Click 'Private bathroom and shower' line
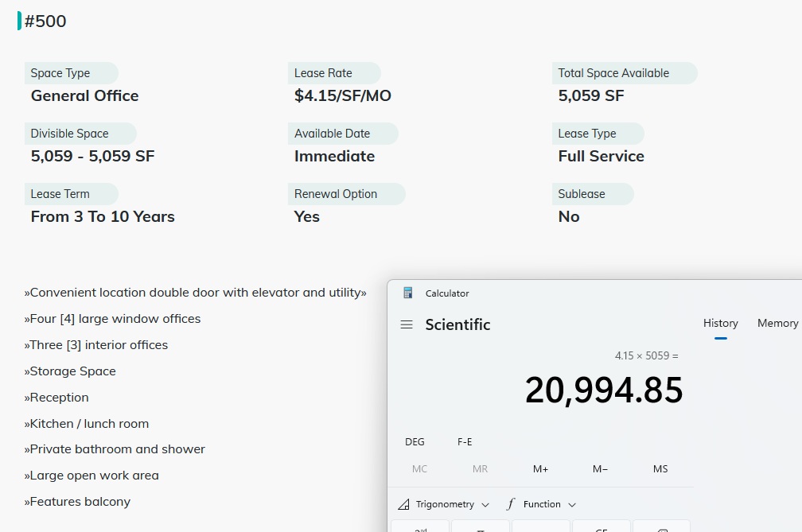802x532 pixels. [115, 449]
